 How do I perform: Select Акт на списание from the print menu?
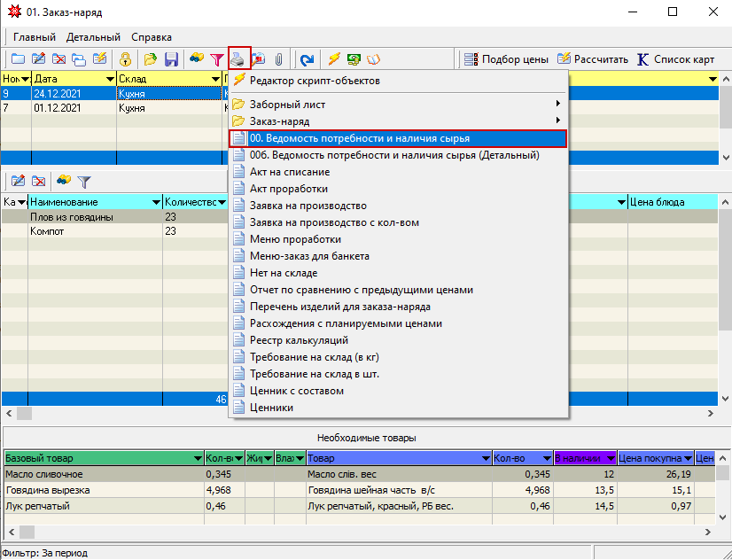[289, 172]
